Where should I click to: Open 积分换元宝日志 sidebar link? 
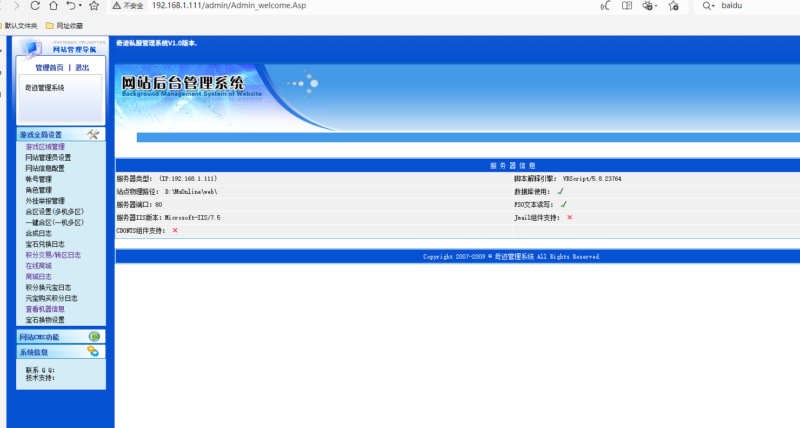[48, 288]
